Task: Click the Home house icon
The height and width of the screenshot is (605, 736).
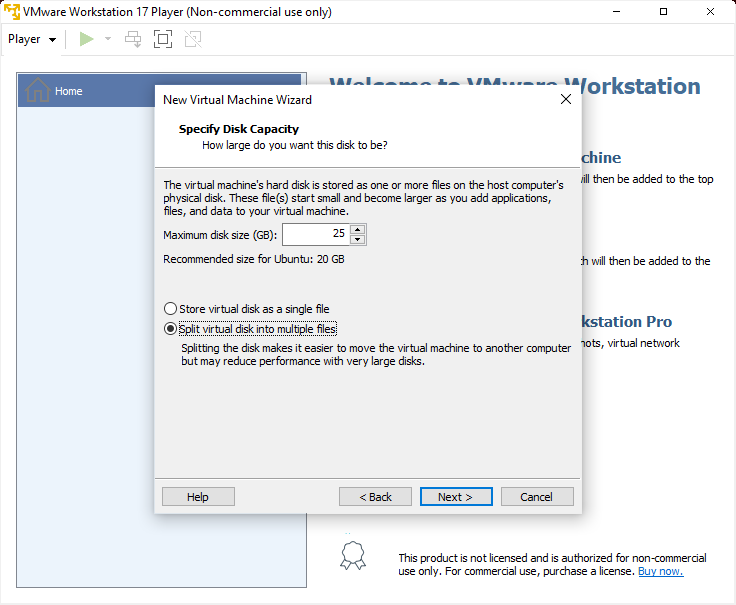Action: (38, 90)
